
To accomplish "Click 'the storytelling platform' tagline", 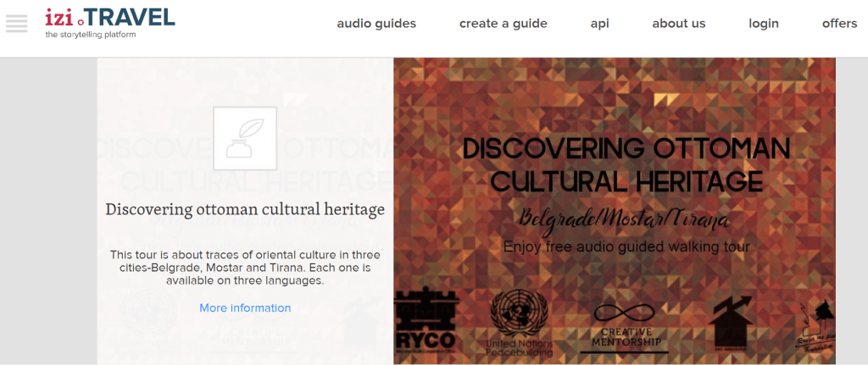I will coord(90,35).
